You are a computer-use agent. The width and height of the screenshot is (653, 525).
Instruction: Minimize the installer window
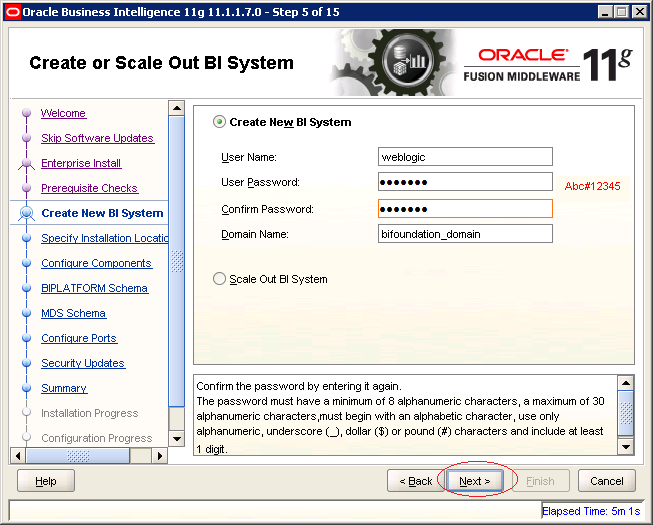(605, 12)
